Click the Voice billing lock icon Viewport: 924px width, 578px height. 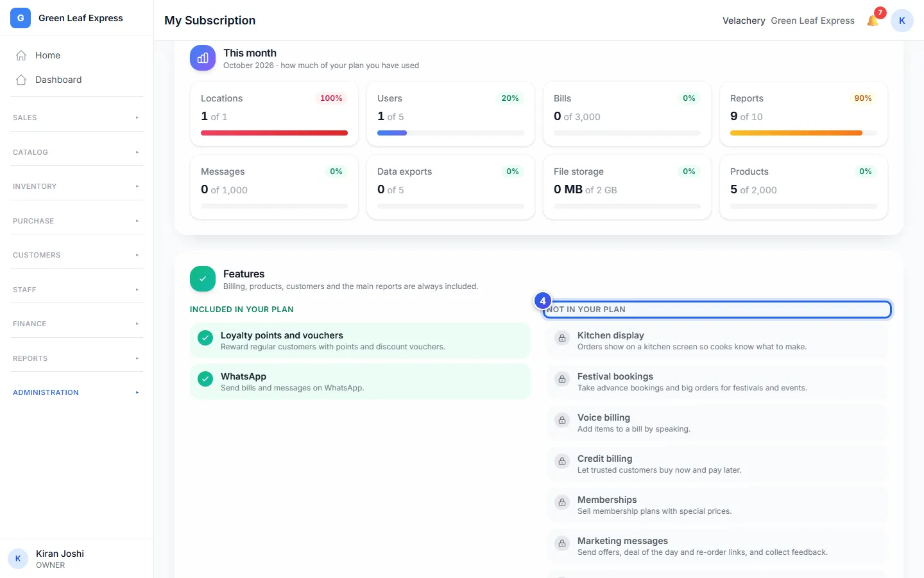562,420
